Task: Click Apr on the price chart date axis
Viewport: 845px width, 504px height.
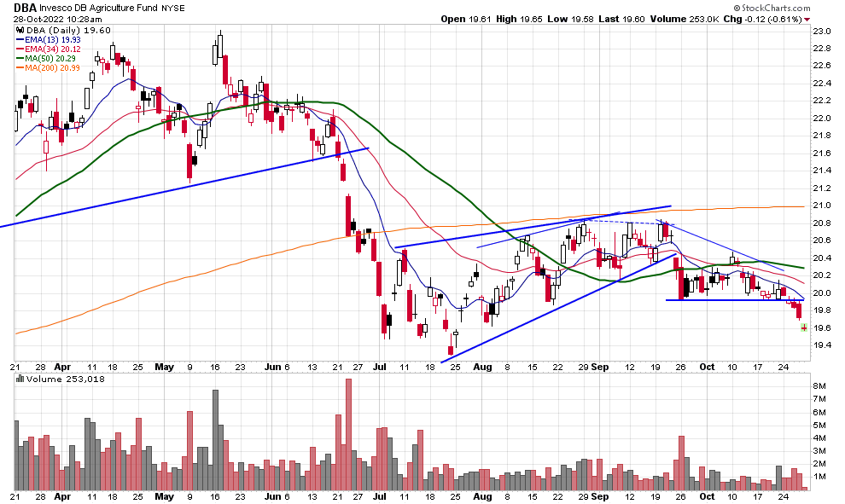Action: click(x=62, y=368)
